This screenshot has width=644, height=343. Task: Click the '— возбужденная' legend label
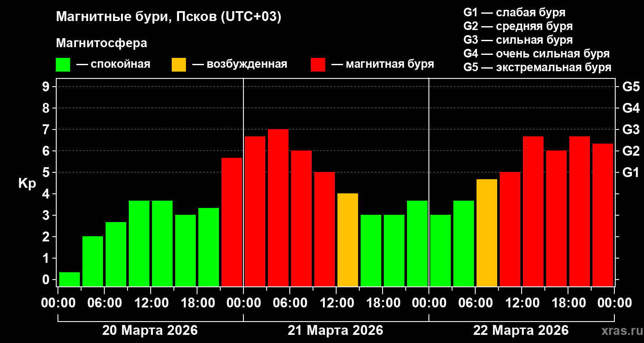pos(240,64)
